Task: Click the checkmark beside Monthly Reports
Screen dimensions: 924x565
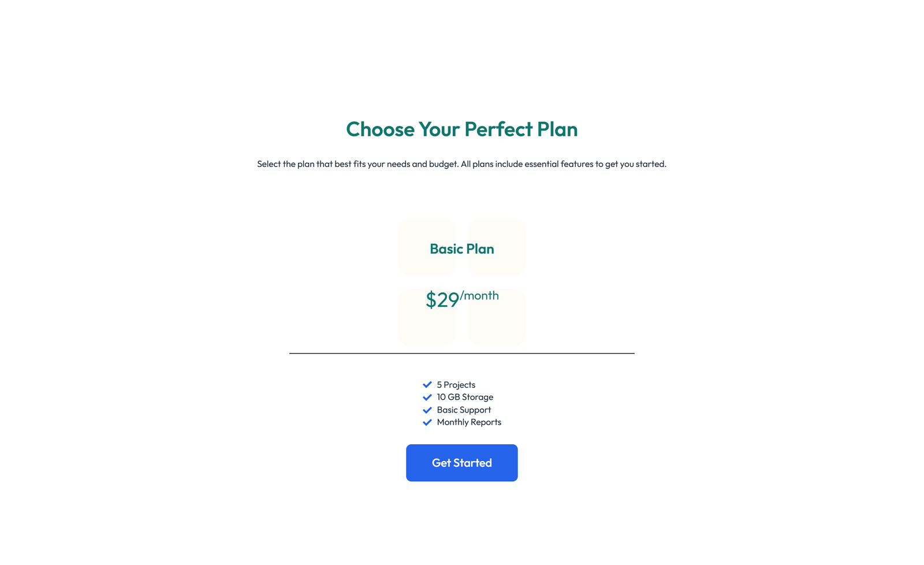Action: [428, 422]
